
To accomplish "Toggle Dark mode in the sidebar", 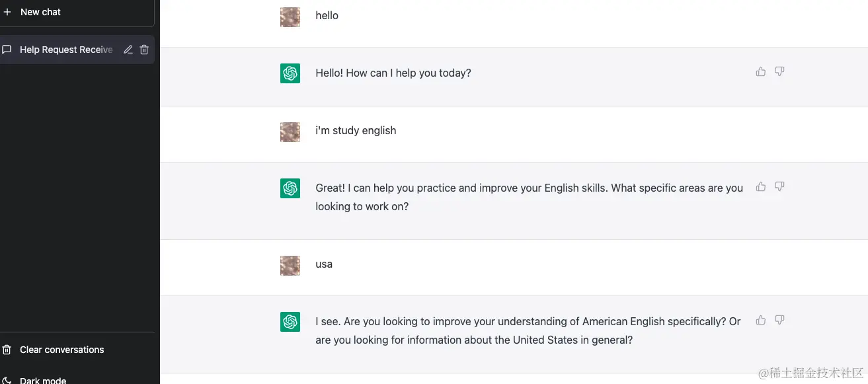I will (x=43, y=380).
